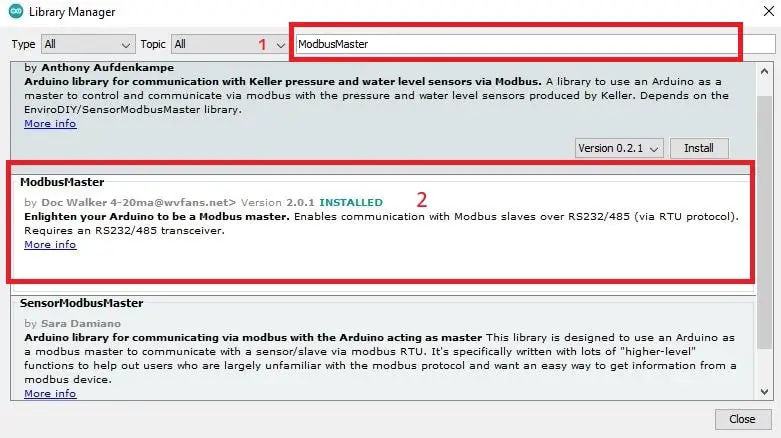This screenshot has width=781, height=438.
Task: Open the Topic filter dropdown
Action: pos(230,44)
